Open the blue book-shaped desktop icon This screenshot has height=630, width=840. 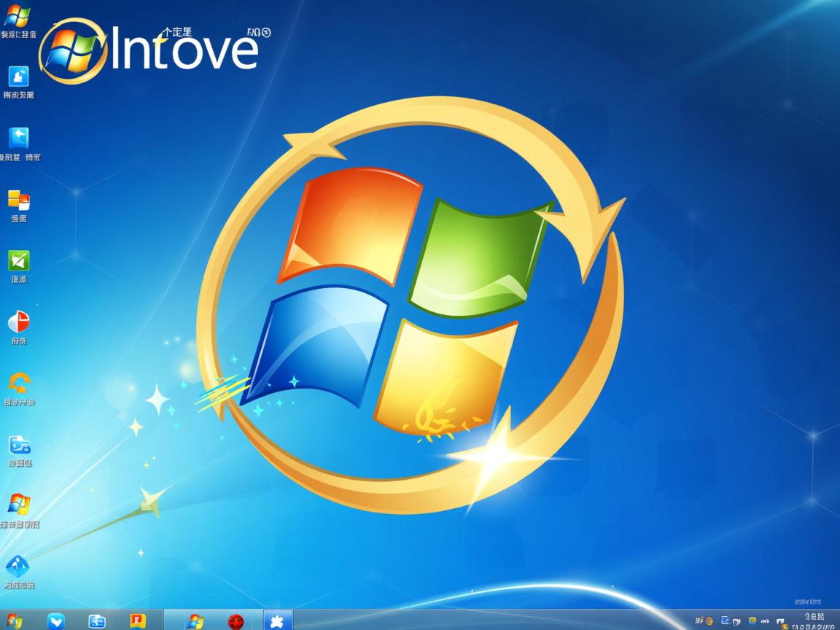(x=18, y=138)
